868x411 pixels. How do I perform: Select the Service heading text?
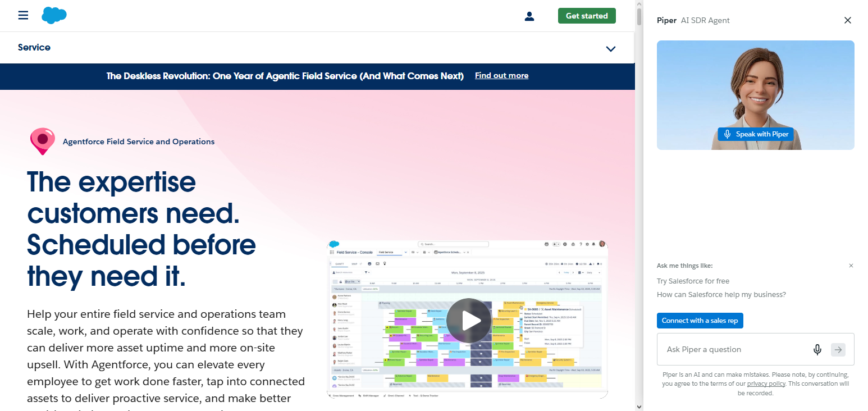(34, 48)
